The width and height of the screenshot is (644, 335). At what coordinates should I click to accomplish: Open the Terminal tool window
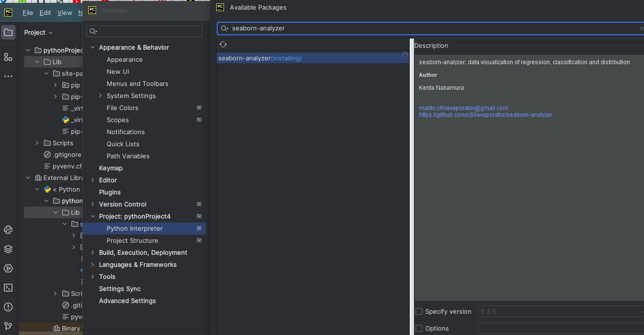point(8,288)
